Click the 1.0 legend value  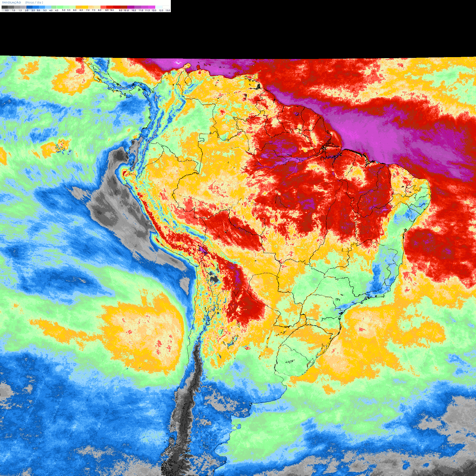[13, 10]
